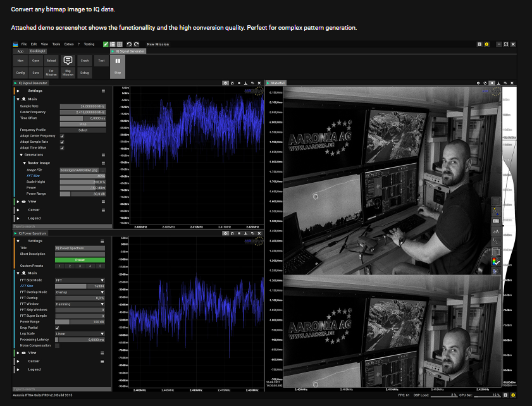Click the redo arrow icon

[136, 44]
